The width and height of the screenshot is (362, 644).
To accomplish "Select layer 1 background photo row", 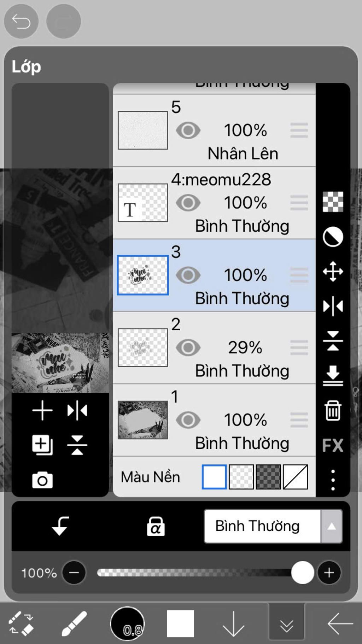I will (x=214, y=420).
